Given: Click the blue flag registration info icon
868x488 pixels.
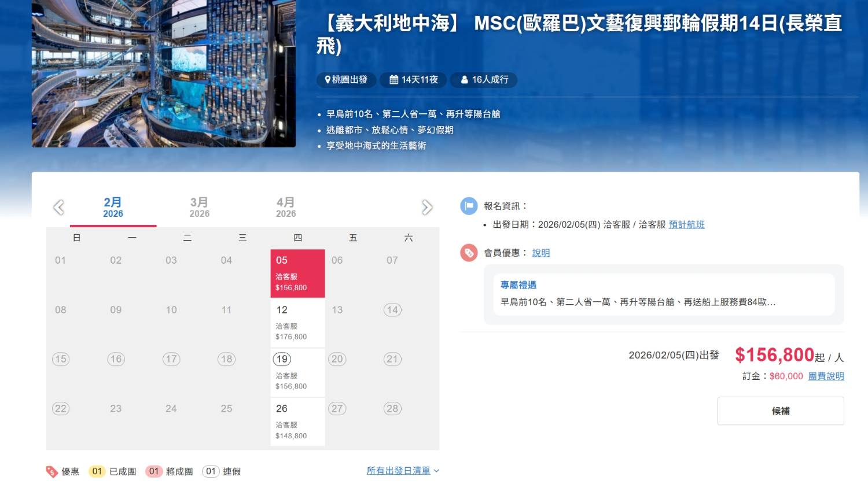Looking at the screenshot, I should (x=469, y=206).
